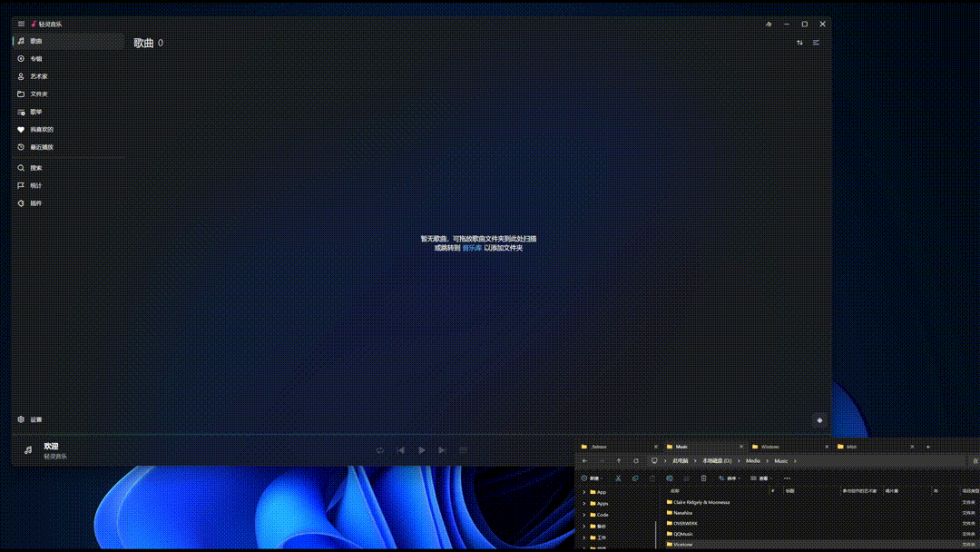Play the current track
This screenshot has width=980, height=552.
coord(422,450)
